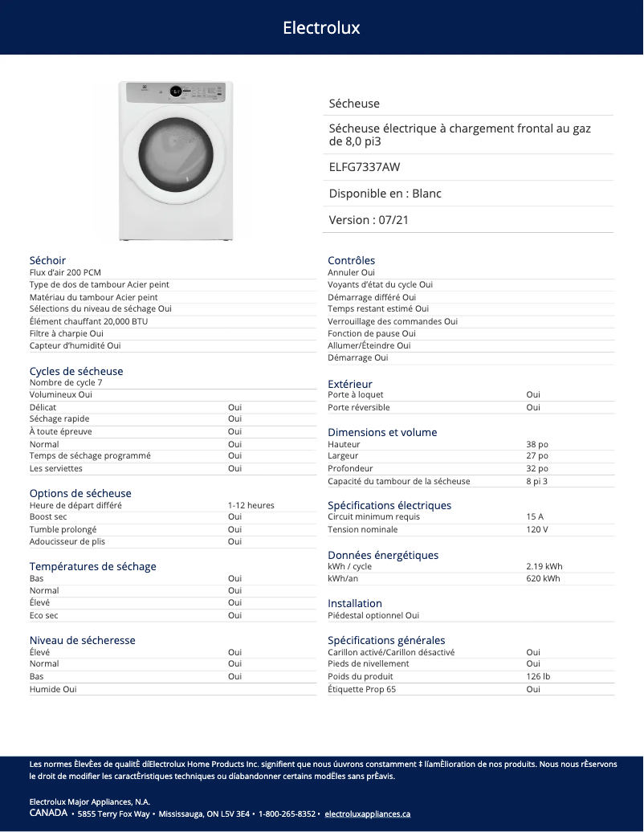Viewport: 644px width, 832px height.
Task: Toggle the Piédestal optionnel Oui option
Action: tap(374, 614)
